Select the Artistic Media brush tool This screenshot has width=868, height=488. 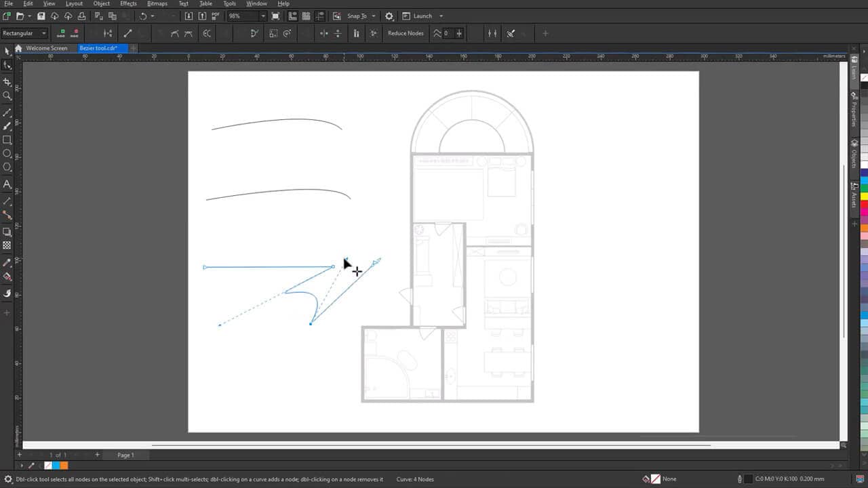7,126
